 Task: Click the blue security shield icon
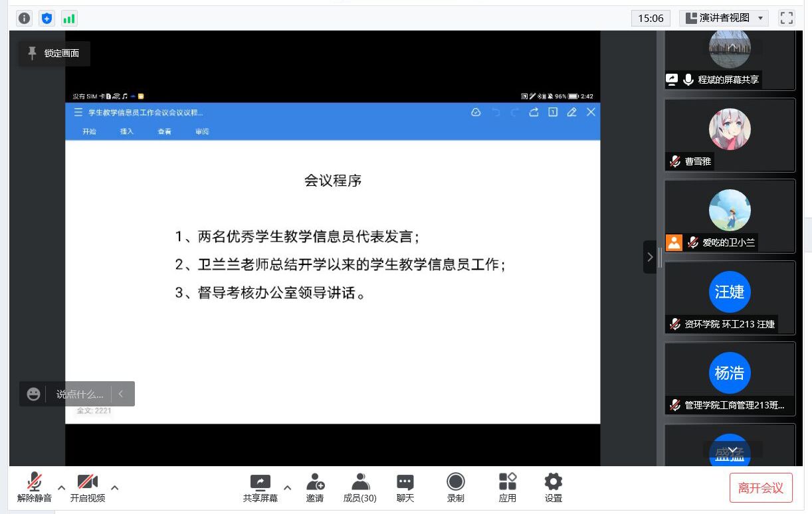(47, 19)
